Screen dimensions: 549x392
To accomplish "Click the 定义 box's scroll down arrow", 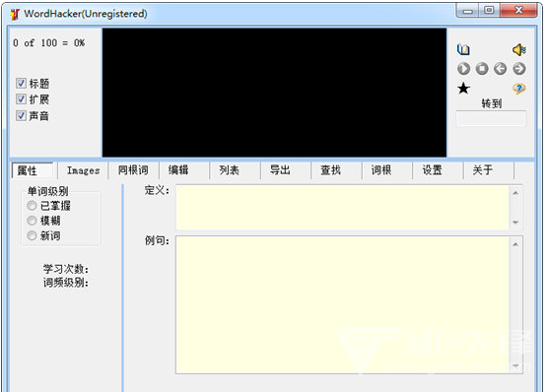I will (515, 223).
